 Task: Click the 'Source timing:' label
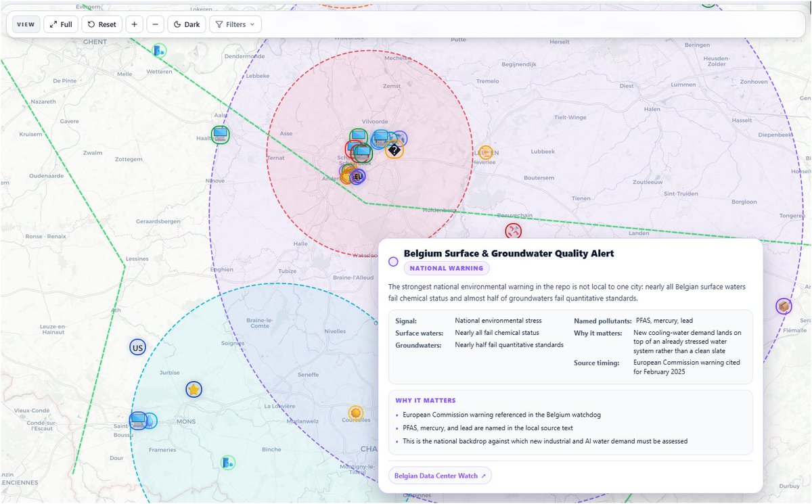pyautogui.click(x=596, y=363)
